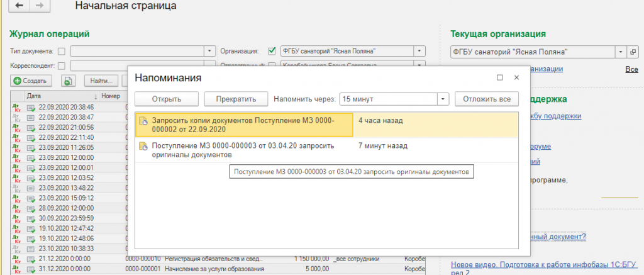Expand the Текущая организация dropdown
This screenshot has height=275, width=644.
(621, 52)
